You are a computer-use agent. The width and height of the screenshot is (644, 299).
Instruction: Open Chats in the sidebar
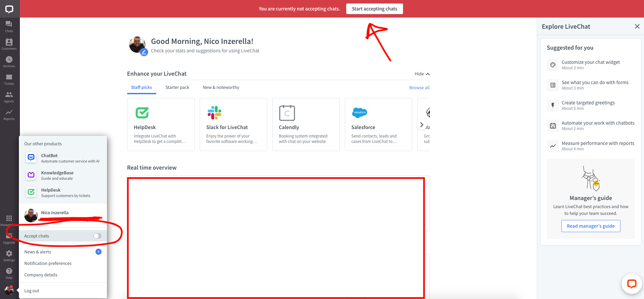pos(9,26)
